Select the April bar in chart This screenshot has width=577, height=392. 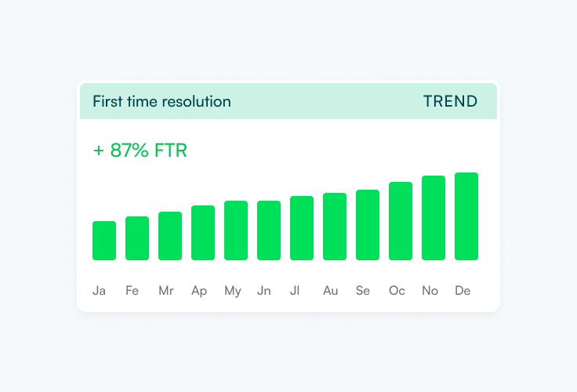[x=203, y=233]
